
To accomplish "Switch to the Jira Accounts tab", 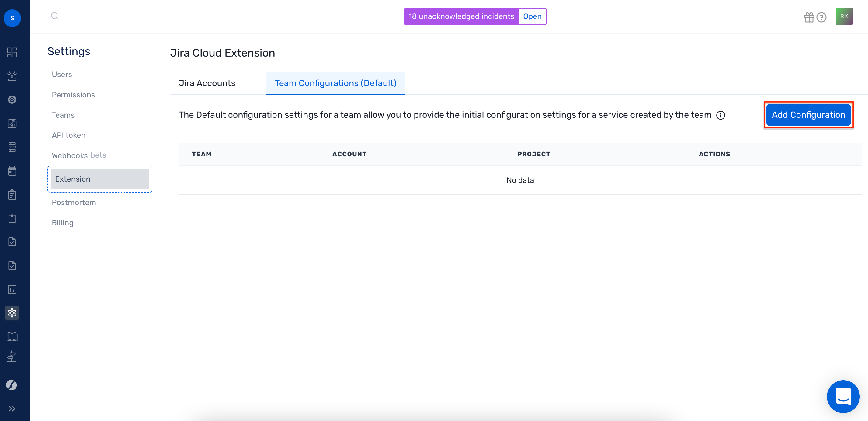I will (207, 83).
